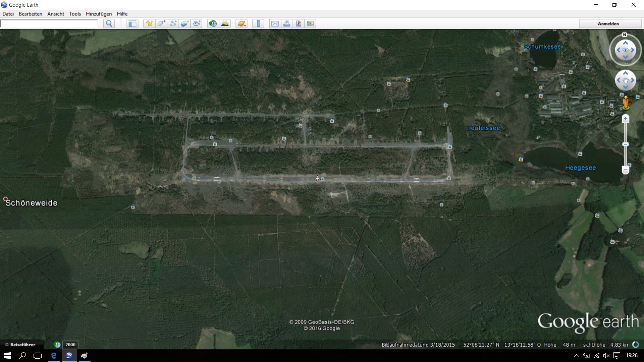Image resolution: width=644 pixels, height=362 pixels.
Task: Click the print icon
Action: [x=287, y=23]
